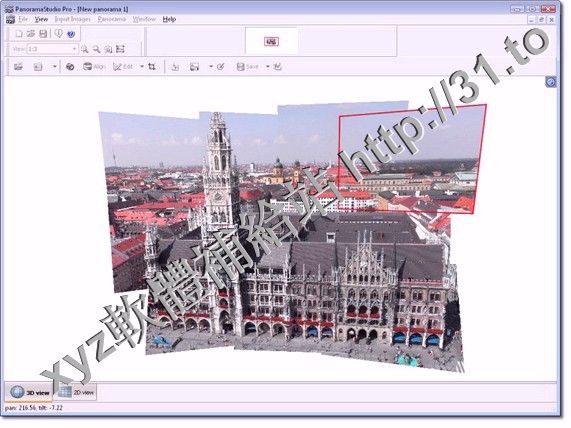Open the File menu
The height and width of the screenshot is (428, 571).
(x=23, y=19)
